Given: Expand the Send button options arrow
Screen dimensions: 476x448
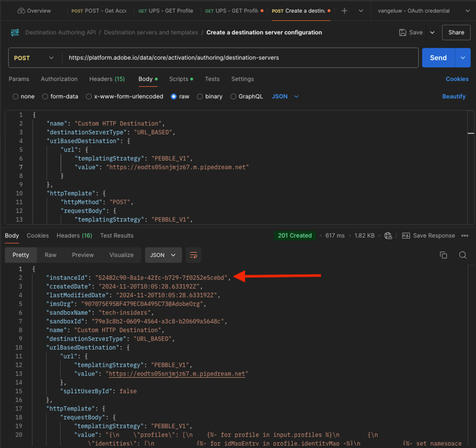Looking at the screenshot, I should (x=463, y=58).
